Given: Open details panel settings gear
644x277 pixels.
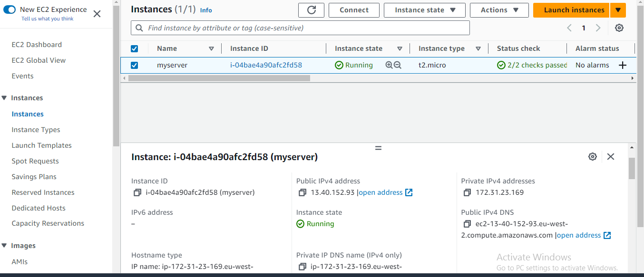Looking at the screenshot, I should click(x=592, y=156).
